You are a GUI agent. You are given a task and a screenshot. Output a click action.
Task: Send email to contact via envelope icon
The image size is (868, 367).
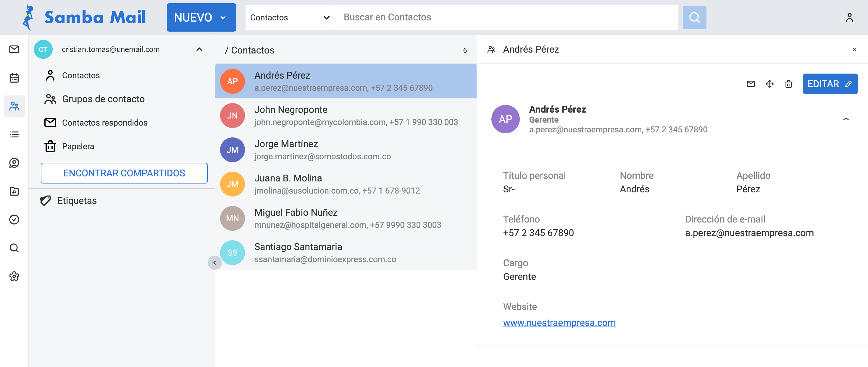(750, 84)
